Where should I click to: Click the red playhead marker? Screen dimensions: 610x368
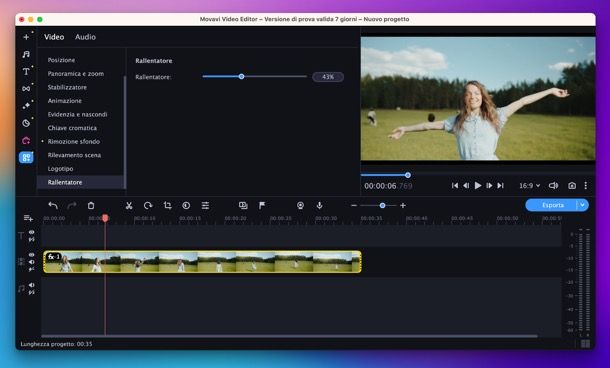click(105, 218)
